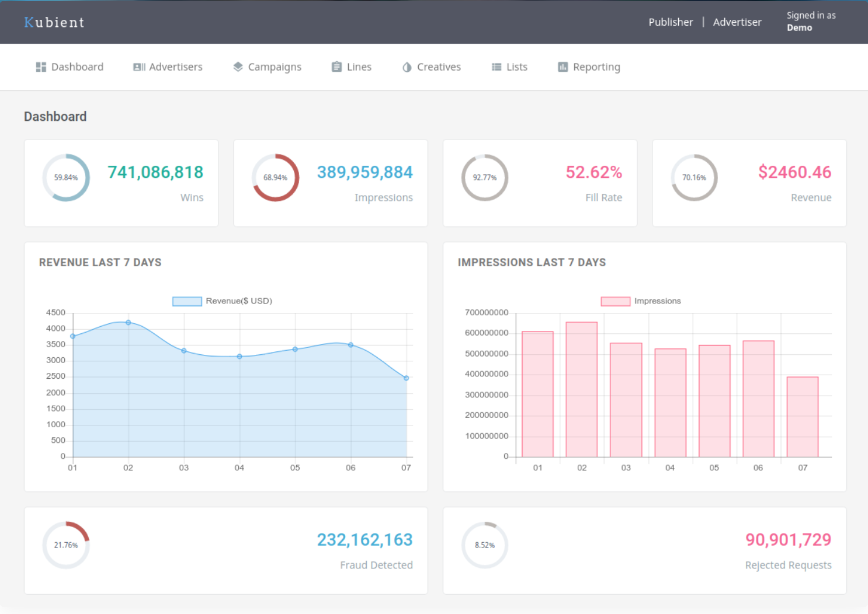Viewport: 868px width, 614px height.
Task: Open the Lists menu label
Action: (x=517, y=67)
